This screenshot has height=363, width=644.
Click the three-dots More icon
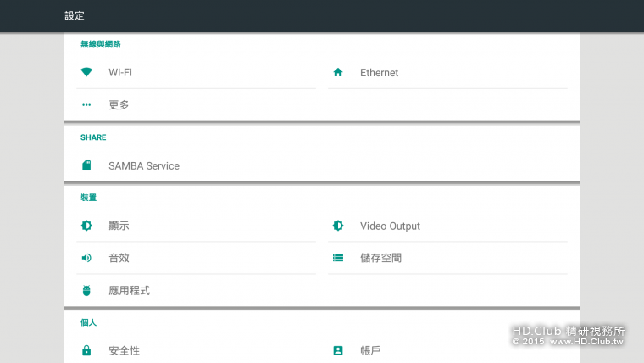point(86,105)
